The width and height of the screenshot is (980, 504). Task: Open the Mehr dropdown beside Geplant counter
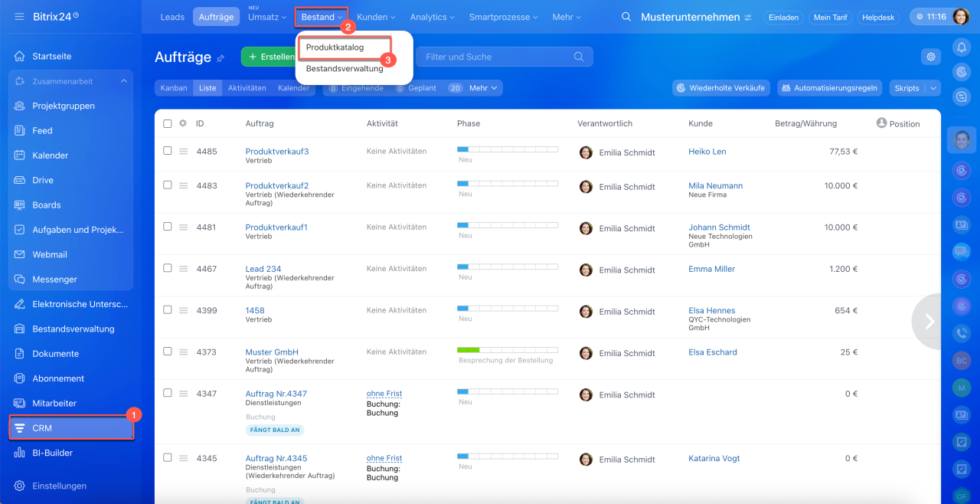tap(483, 88)
